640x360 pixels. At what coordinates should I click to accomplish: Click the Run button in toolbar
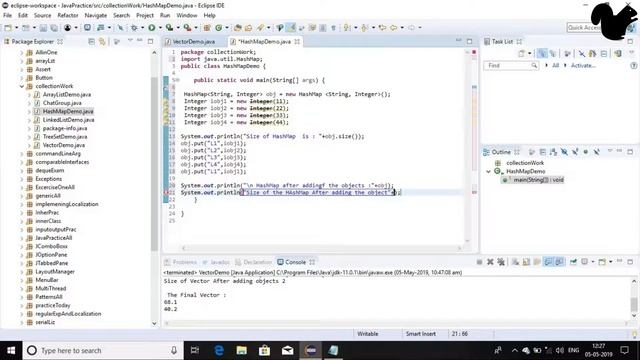[x=151, y=28]
